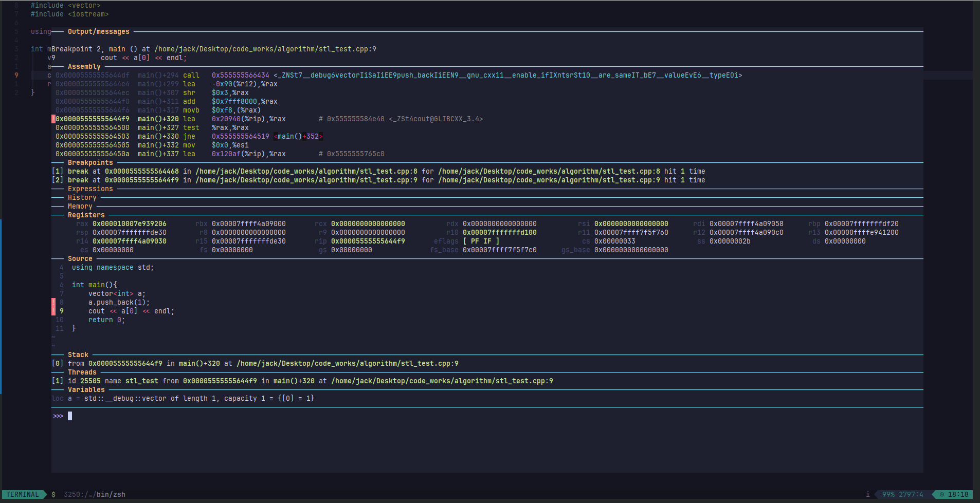Click the cs register value 0x00000033

click(x=615, y=241)
